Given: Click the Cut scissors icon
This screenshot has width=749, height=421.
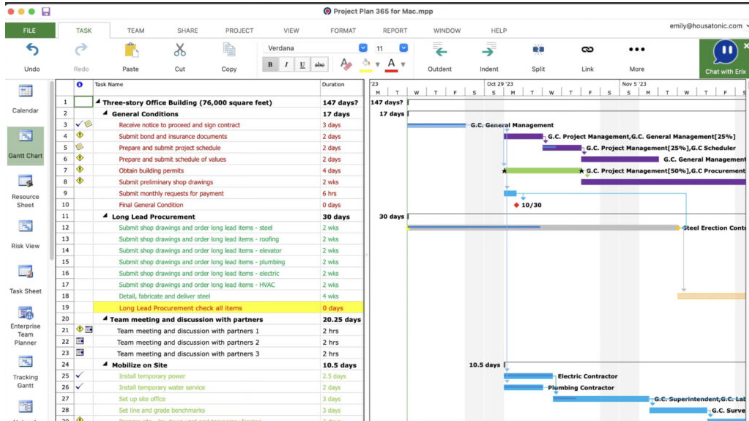Looking at the screenshot, I should coord(180,50).
